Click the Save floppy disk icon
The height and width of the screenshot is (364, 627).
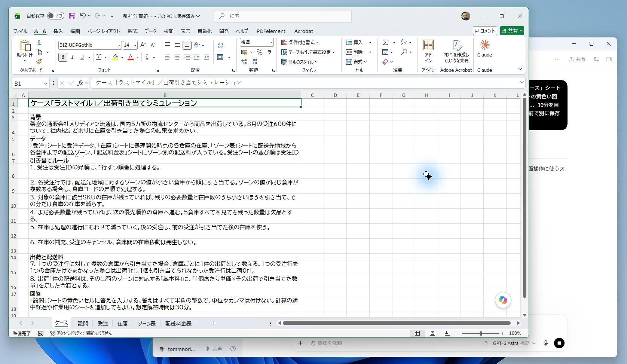point(73,16)
